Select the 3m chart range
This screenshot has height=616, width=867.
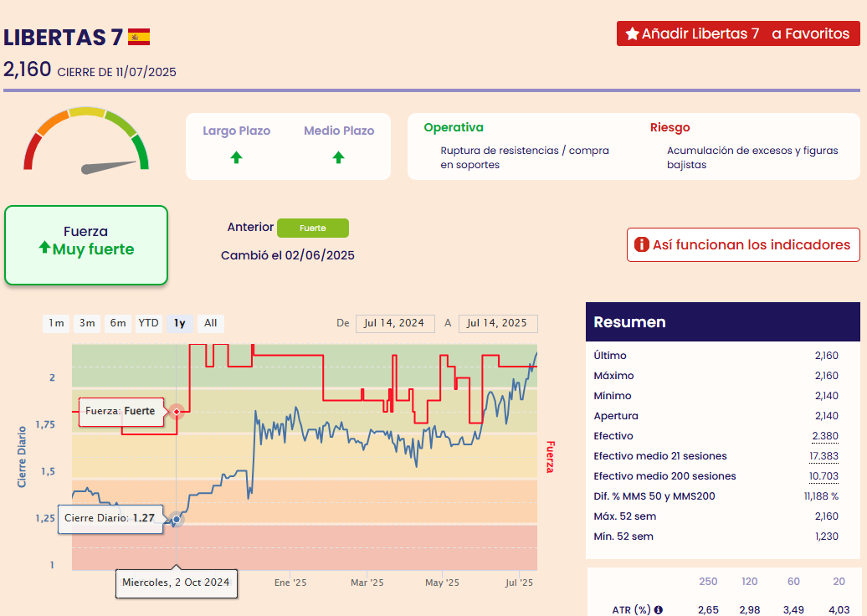(x=87, y=323)
